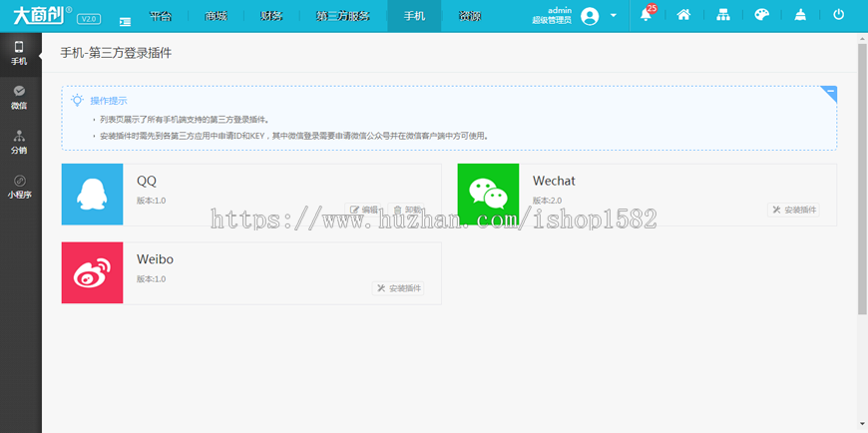Image resolution: width=868 pixels, height=433 pixels.
Task: Click the admin user avatar
Action: click(590, 16)
